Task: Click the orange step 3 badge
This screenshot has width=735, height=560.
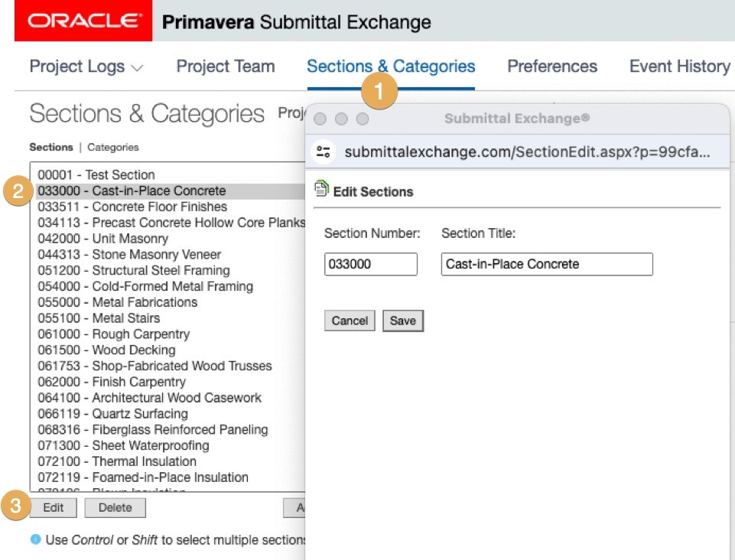Action: pos(18,506)
